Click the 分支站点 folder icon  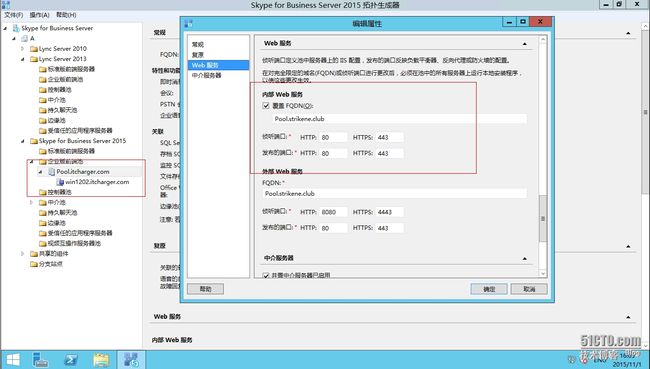click(34, 264)
